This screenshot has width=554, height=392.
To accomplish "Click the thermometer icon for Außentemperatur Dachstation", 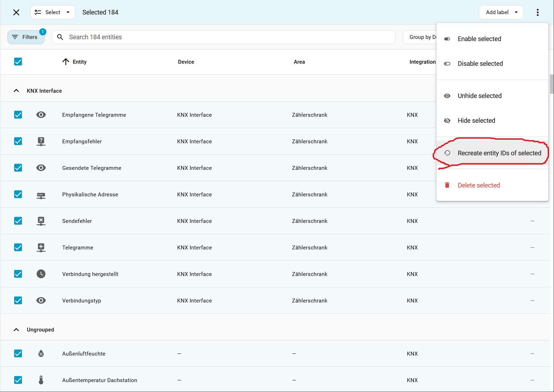I will coord(41,380).
